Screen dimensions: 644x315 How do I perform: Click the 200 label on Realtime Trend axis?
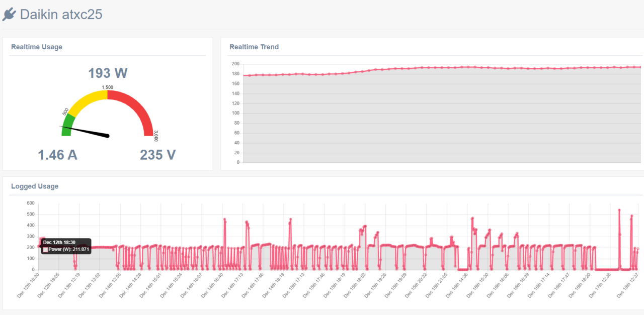point(235,64)
